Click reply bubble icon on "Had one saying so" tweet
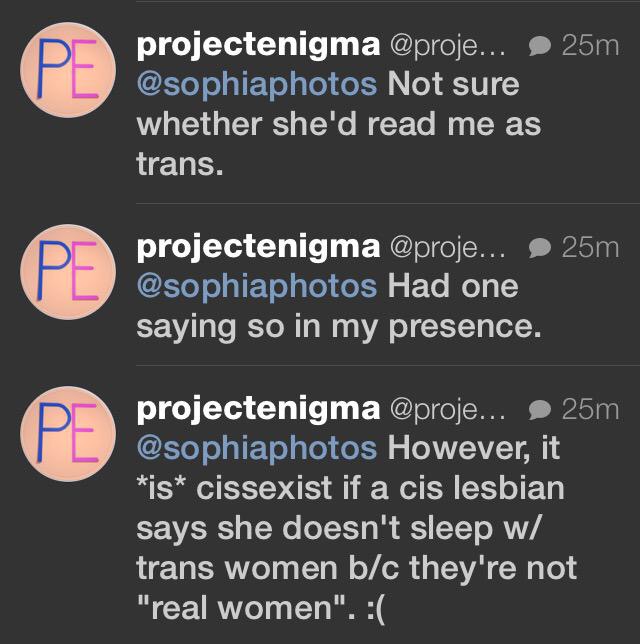640x644 pixels. pyautogui.click(x=538, y=247)
